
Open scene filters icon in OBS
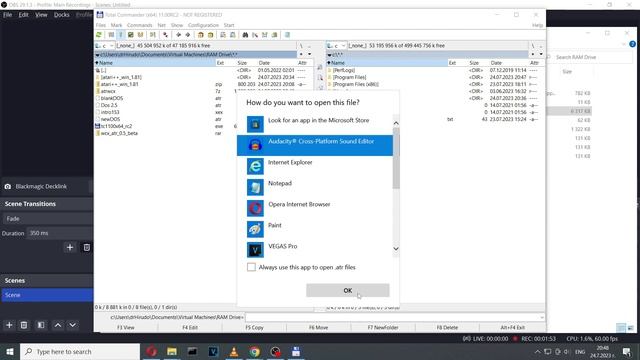[x=41, y=325]
